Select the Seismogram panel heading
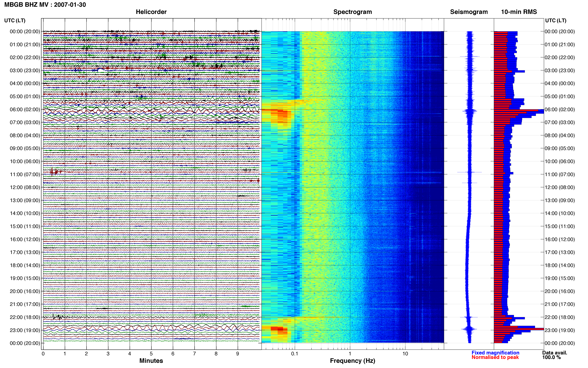This screenshot has height=368, width=588. (469, 12)
